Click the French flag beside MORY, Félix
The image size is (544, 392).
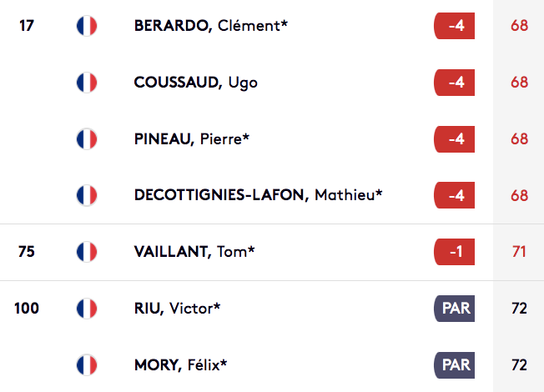[87, 365]
